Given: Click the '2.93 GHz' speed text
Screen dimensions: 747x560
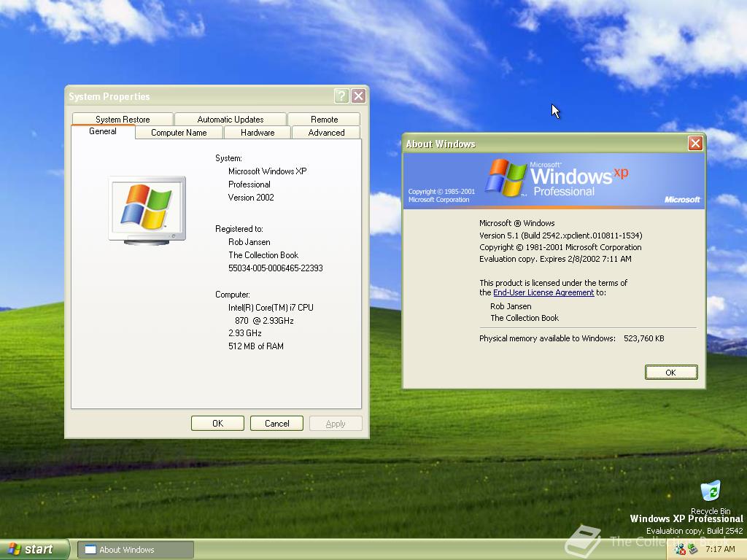Looking at the screenshot, I should pos(245,332).
